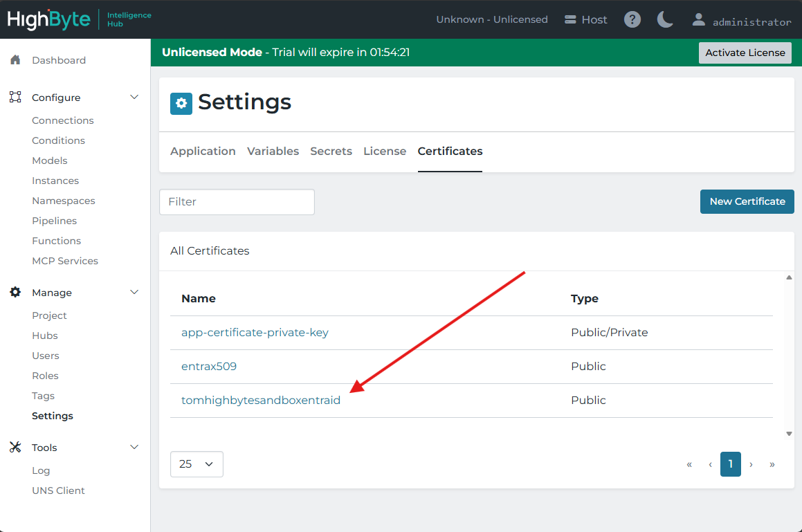The height and width of the screenshot is (532, 802).
Task: Toggle dark mode with moon icon
Action: click(665, 19)
